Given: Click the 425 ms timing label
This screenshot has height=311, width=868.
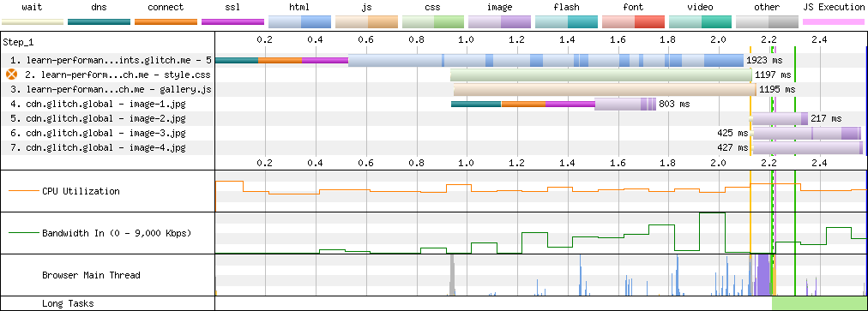Looking at the screenshot, I should pos(732,133).
